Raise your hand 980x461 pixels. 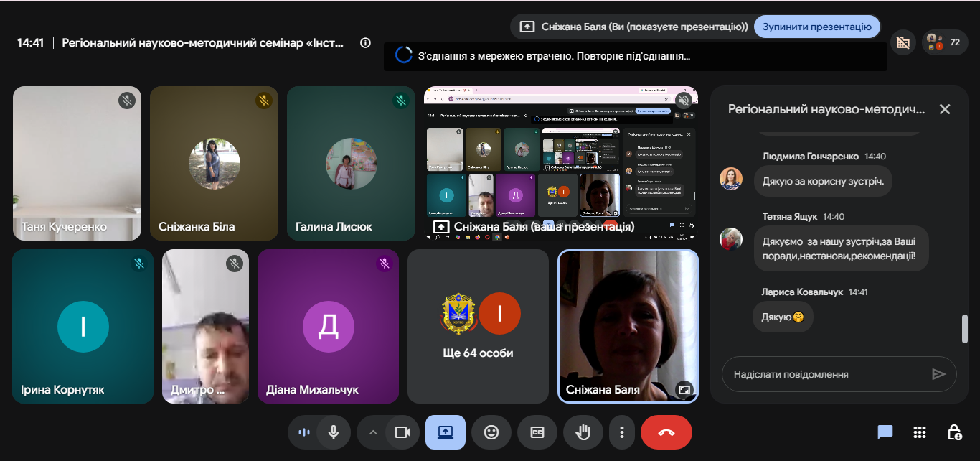[583, 432]
